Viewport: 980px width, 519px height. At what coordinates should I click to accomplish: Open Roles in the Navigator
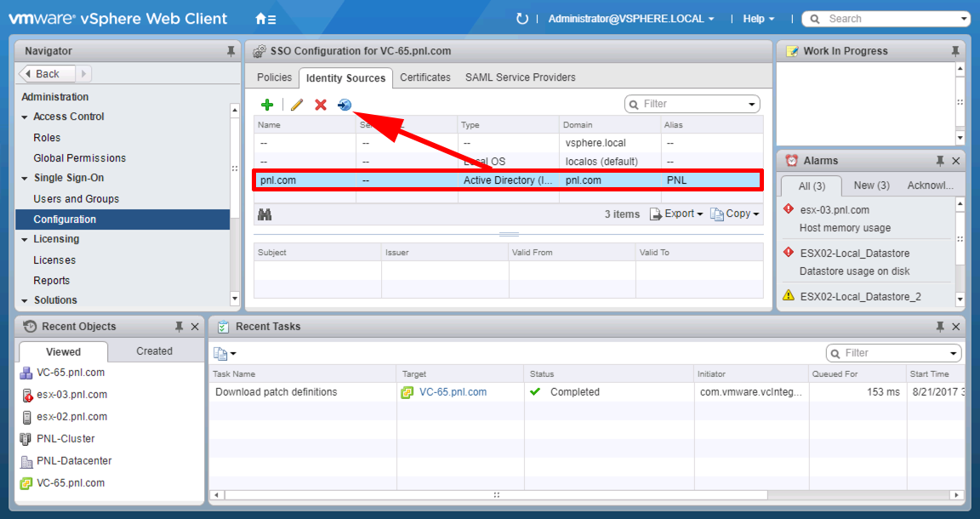47,138
